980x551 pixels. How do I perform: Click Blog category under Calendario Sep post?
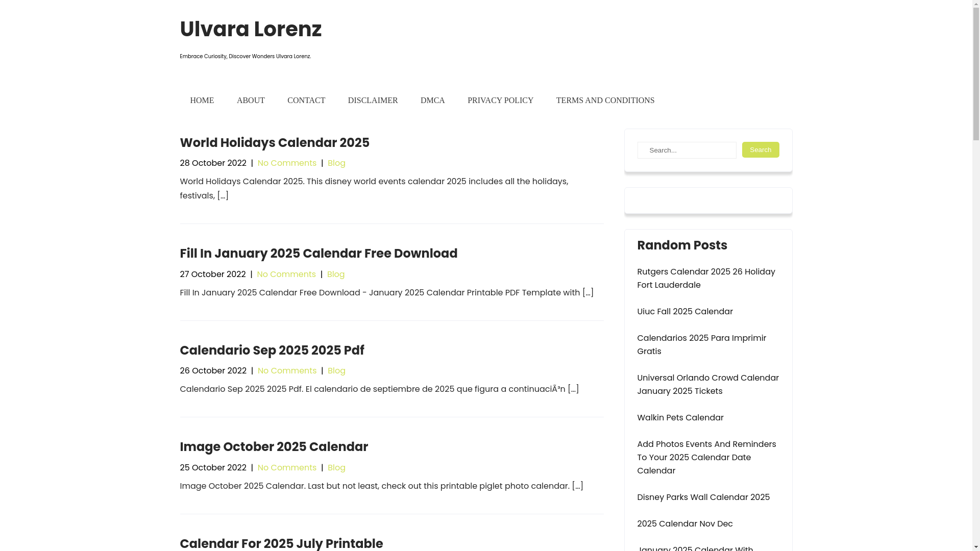tap(336, 371)
